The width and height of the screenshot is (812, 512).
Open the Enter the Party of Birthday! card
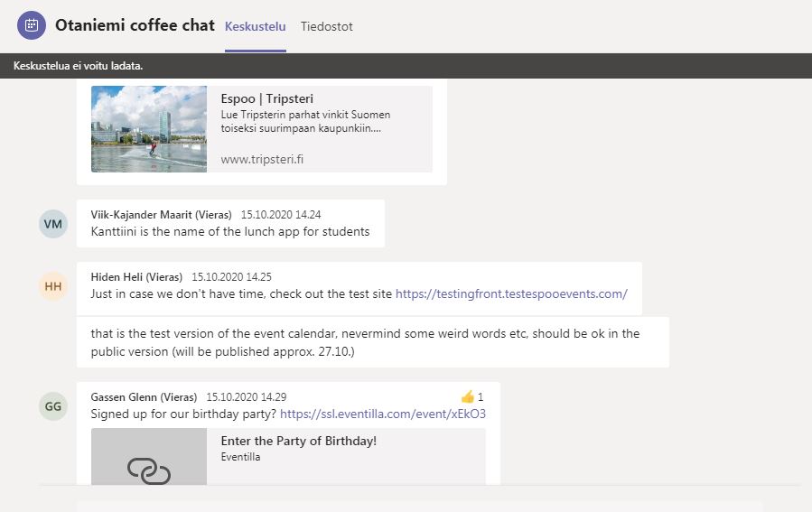click(298, 441)
